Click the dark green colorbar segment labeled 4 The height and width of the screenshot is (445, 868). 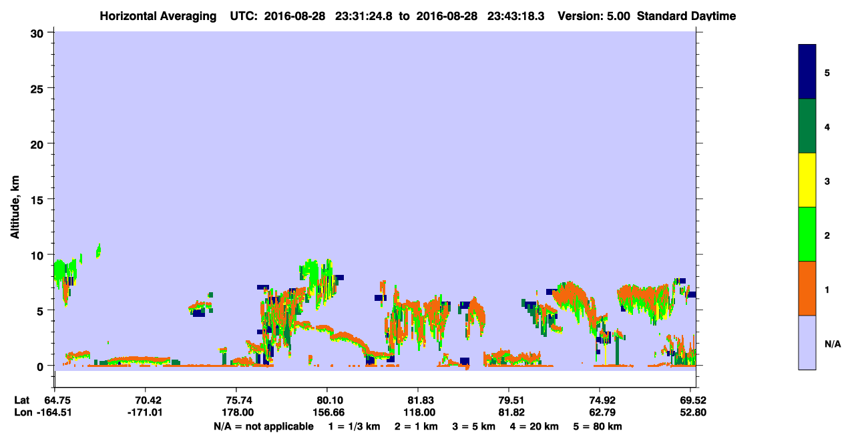[x=807, y=126]
